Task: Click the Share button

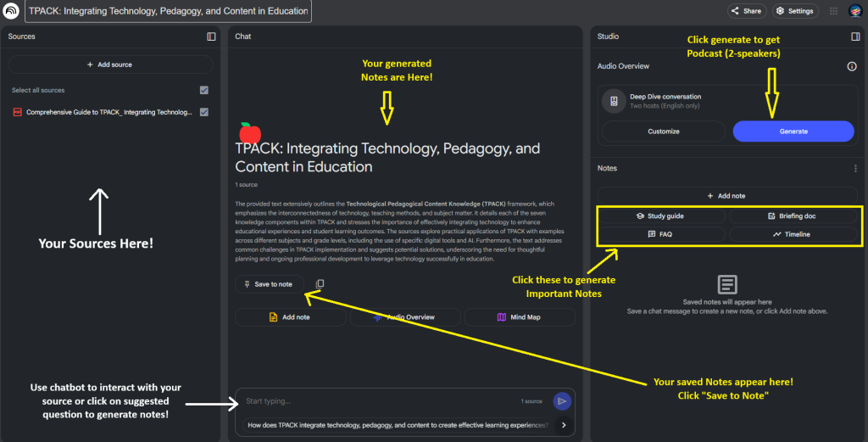Action: pos(746,11)
